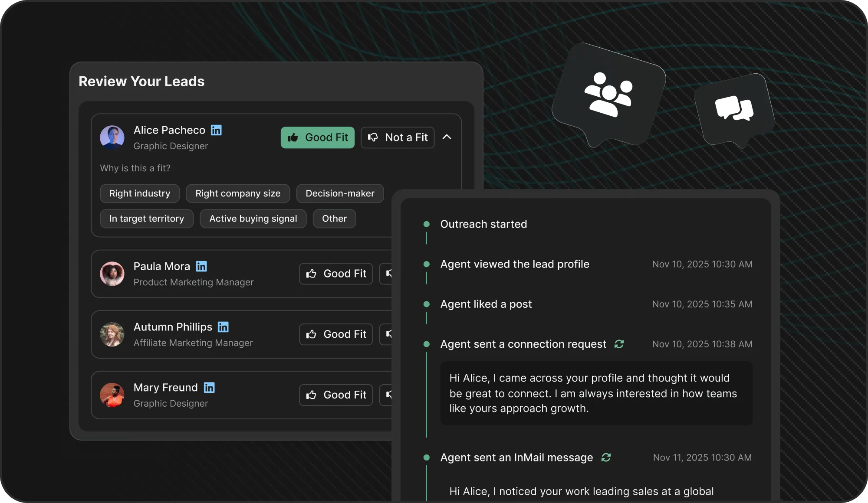Viewport: 868px width, 503px height.
Task: Click the Nov 10, 2025 10:35 AM timestamp
Action: click(702, 304)
